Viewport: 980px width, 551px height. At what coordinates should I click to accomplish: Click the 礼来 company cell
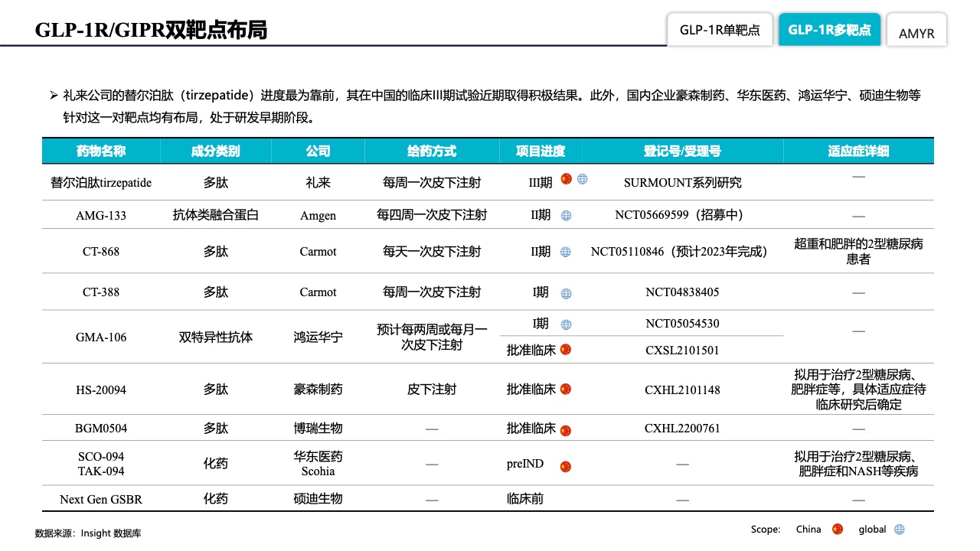point(318,183)
